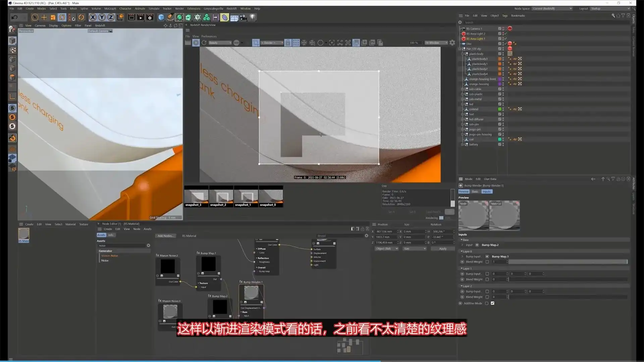Image resolution: width=644 pixels, height=362 pixels.
Task: Open RenderView settings via the gear icon
Action: pyautogui.click(x=452, y=43)
